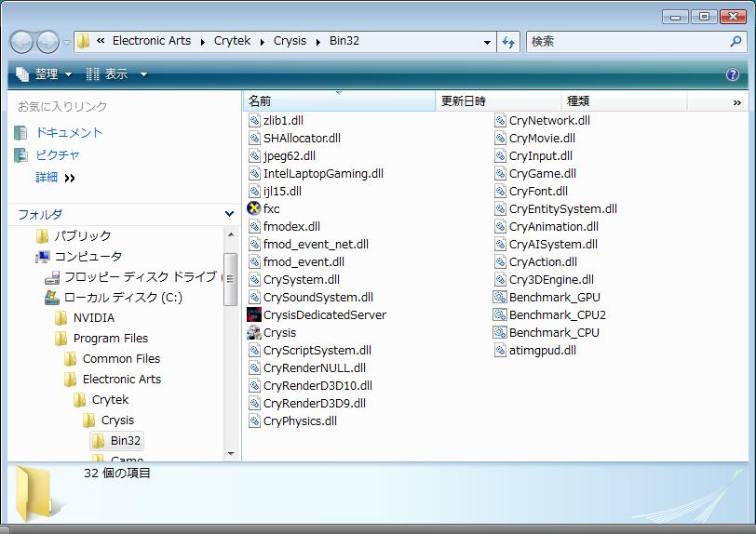Click the Refresh button beside address bar
The width and height of the screenshot is (756, 534).
click(508, 43)
